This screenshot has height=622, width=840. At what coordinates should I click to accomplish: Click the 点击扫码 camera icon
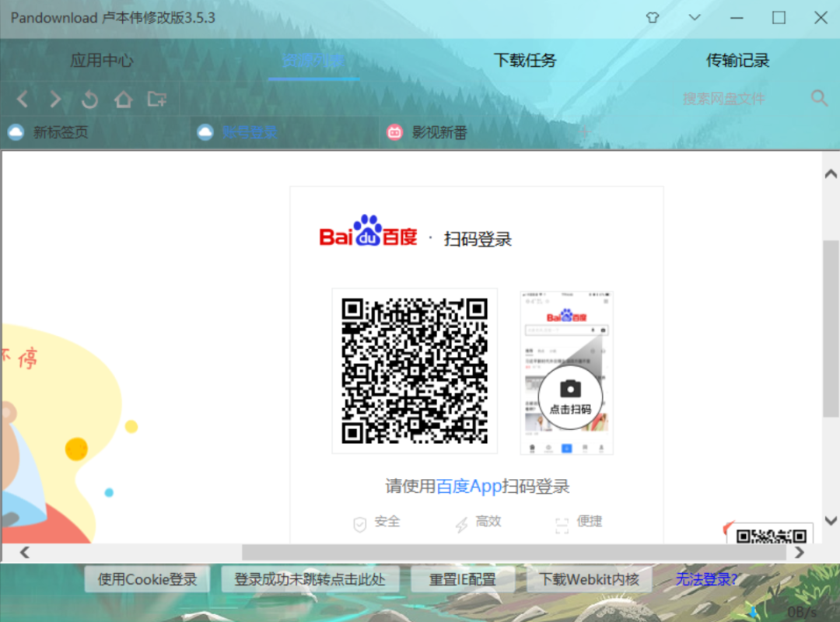[570, 389]
